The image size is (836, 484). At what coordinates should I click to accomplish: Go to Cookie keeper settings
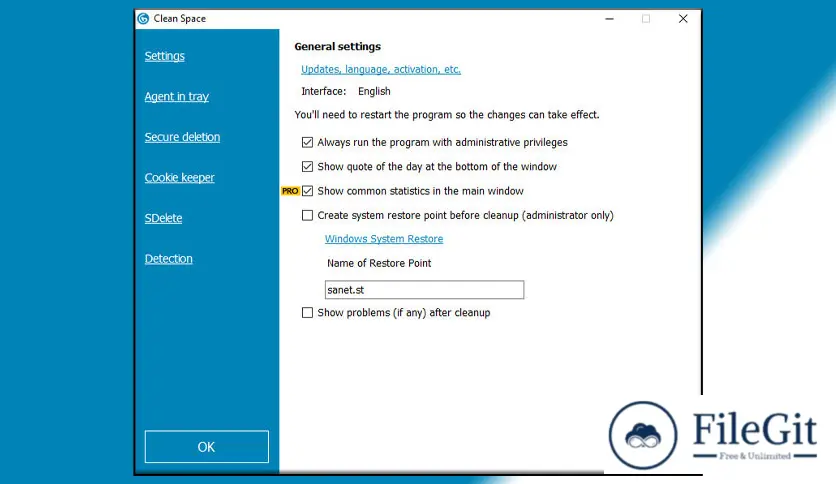click(x=180, y=178)
